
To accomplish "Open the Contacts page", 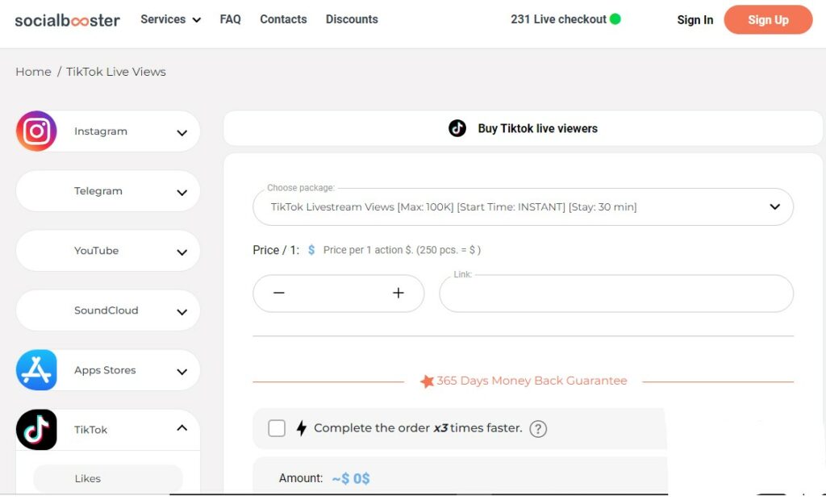I will click(283, 19).
